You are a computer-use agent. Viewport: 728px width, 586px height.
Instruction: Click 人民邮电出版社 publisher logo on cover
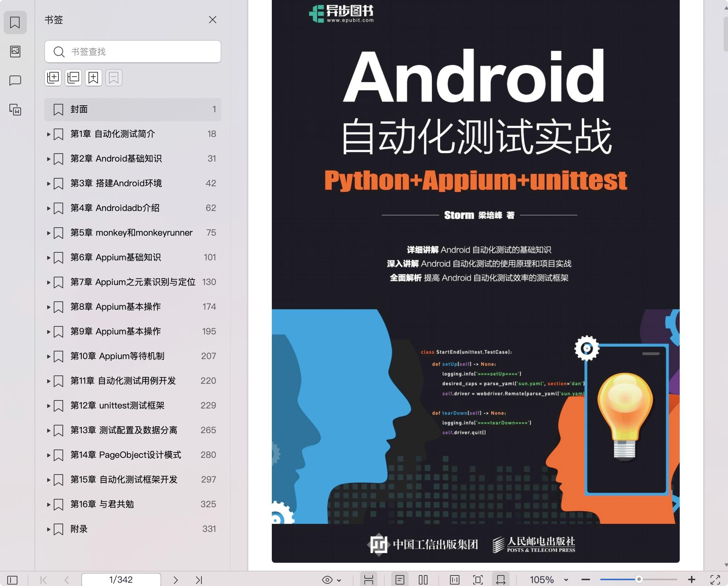coord(533,545)
